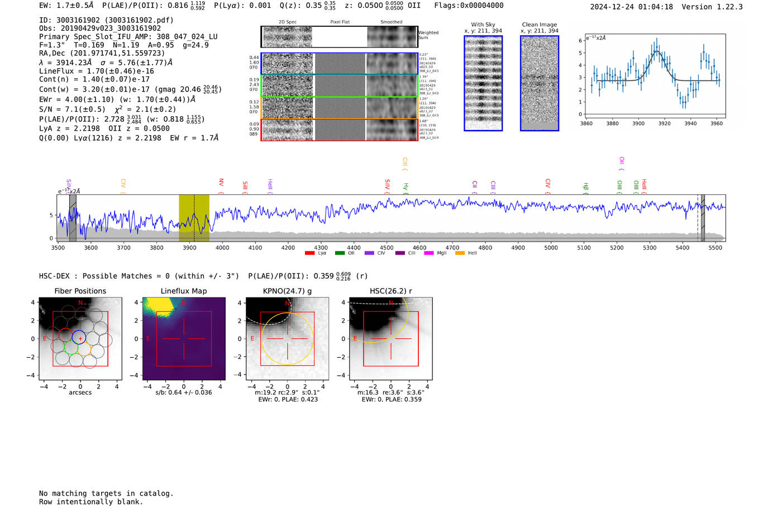782x532 pixels.
Task: Click the NV line marker above the spectrum
Action: pos(221,185)
